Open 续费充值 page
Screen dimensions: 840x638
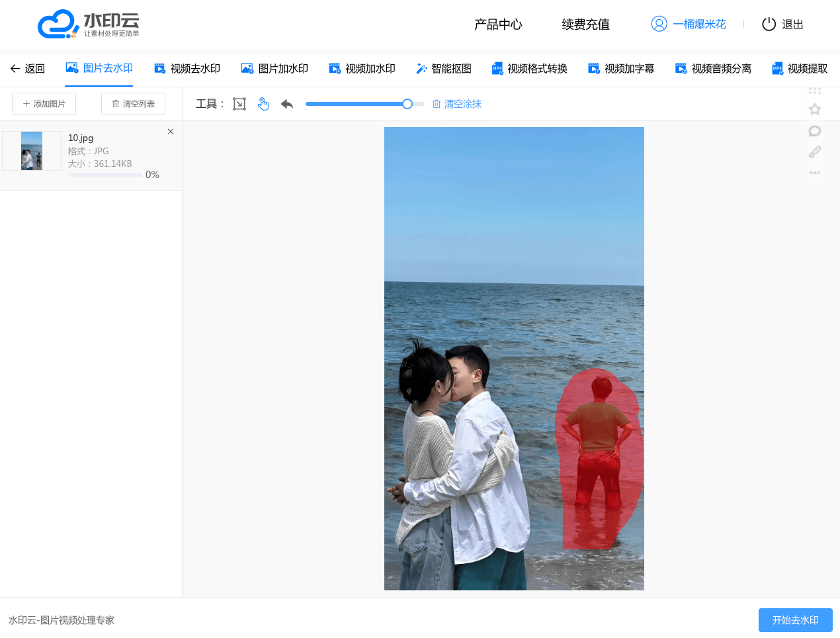coord(586,24)
